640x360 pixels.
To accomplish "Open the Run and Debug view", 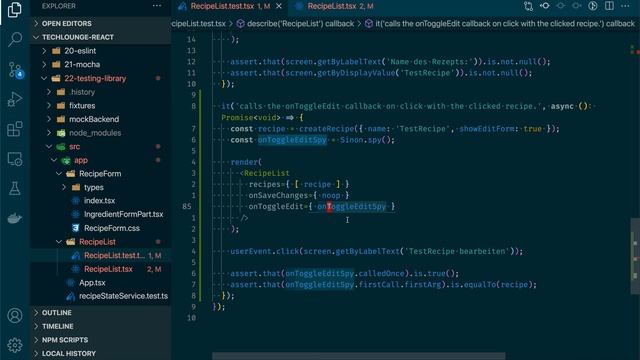I will pos(15,99).
